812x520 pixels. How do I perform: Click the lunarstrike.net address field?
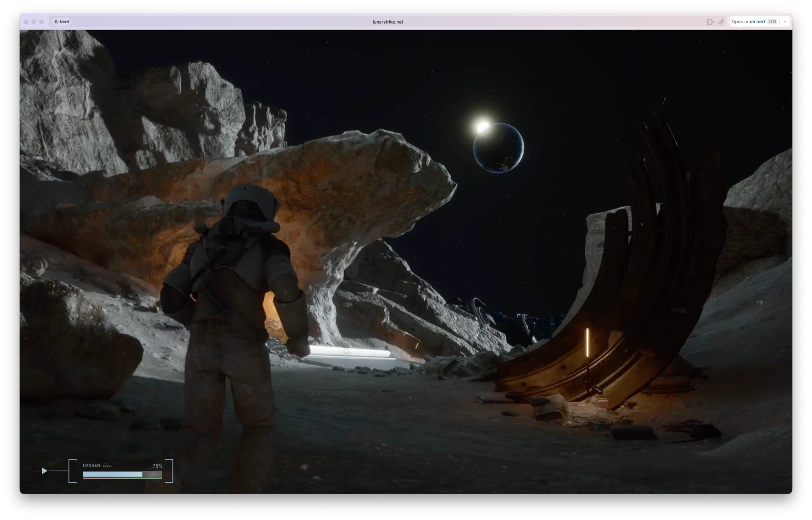388,22
